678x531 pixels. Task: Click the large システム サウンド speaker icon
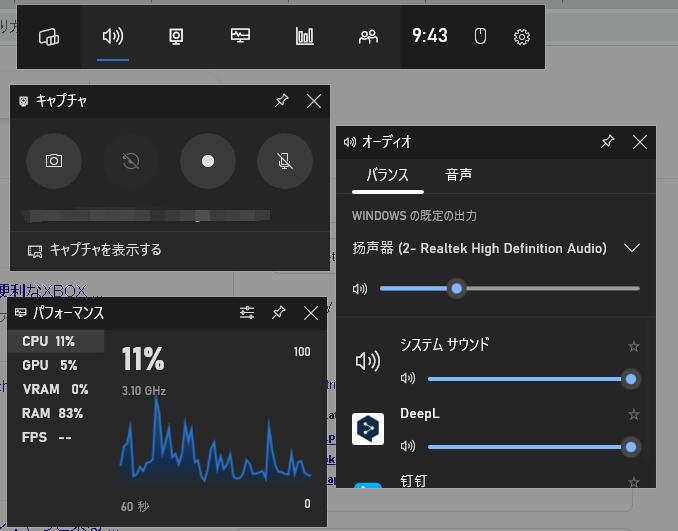pos(368,361)
